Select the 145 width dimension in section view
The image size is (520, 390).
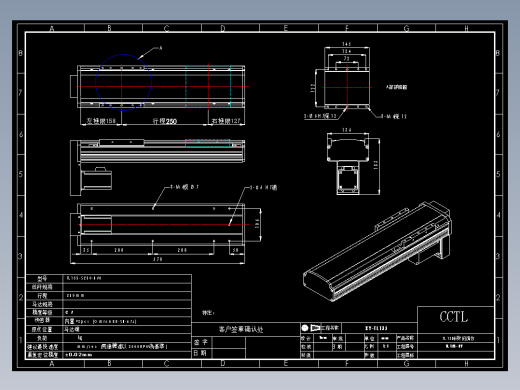point(347,44)
